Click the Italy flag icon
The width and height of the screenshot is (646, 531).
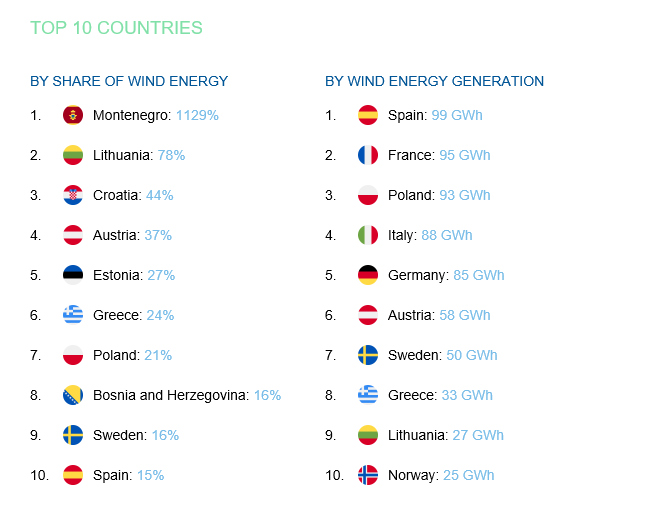click(x=368, y=235)
